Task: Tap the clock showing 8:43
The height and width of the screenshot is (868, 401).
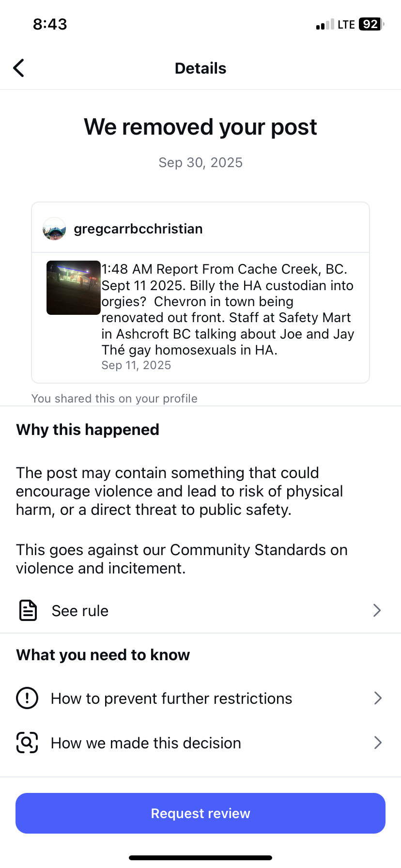Action: pos(50,24)
